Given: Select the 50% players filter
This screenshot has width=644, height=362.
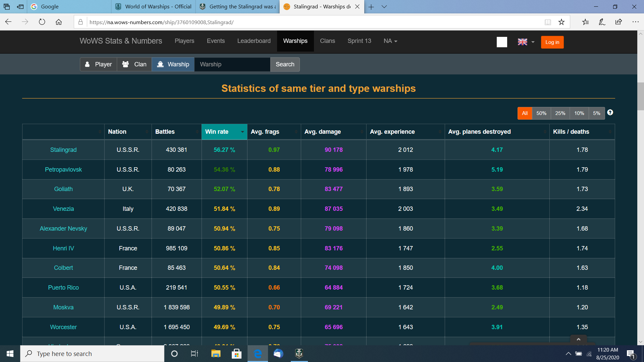Looking at the screenshot, I should (x=541, y=113).
